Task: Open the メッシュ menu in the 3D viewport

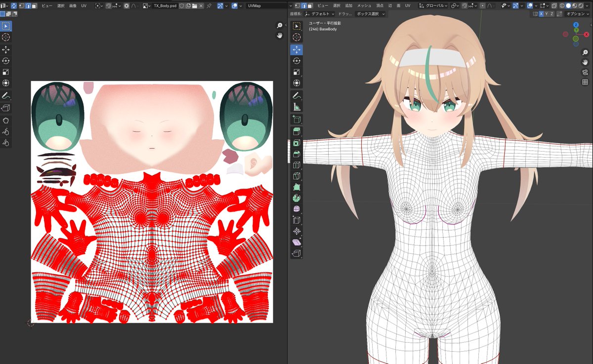Action: tap(364, 5)
